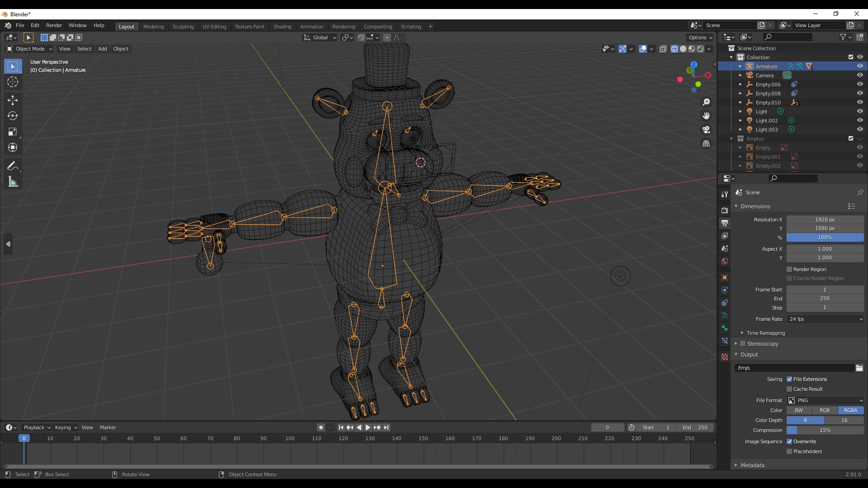Image resolution: width=868 pixels, height=488 pixels.
Task: Enable wireframe viewport shading
Action: (x=675, y=49)
